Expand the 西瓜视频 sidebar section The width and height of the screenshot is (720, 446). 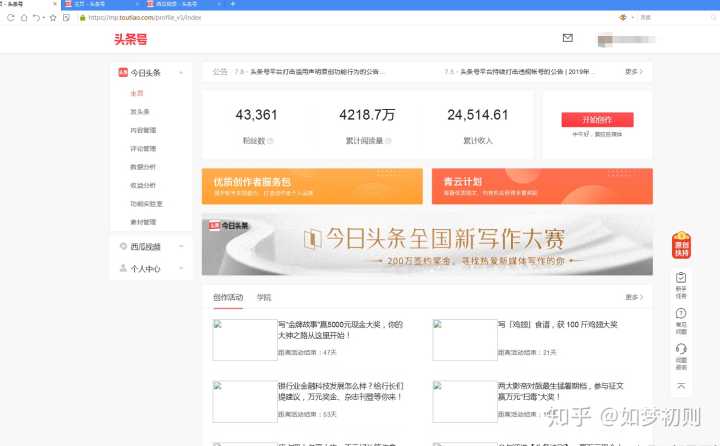pyautogui.click(x=181, y=246)
